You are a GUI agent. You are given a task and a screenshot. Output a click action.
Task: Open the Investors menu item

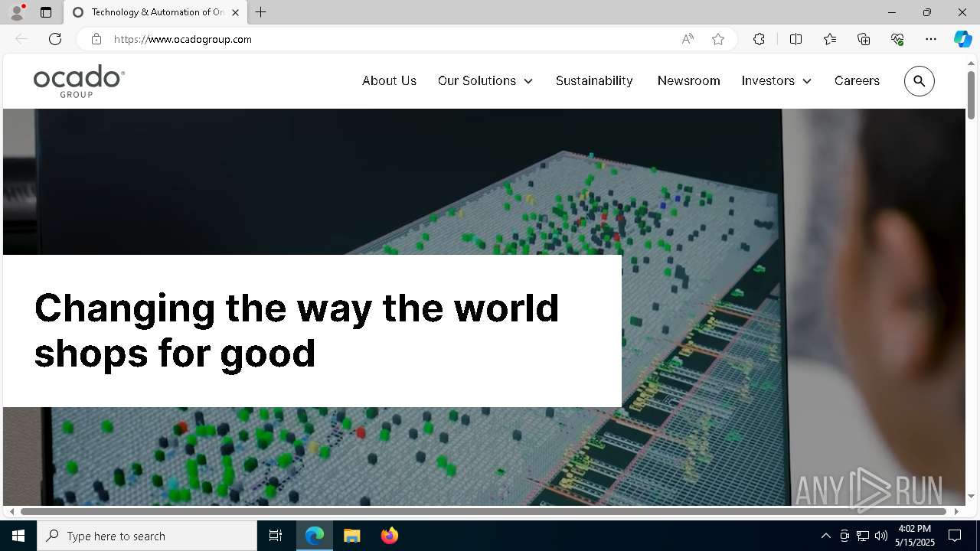click(768, 80)
